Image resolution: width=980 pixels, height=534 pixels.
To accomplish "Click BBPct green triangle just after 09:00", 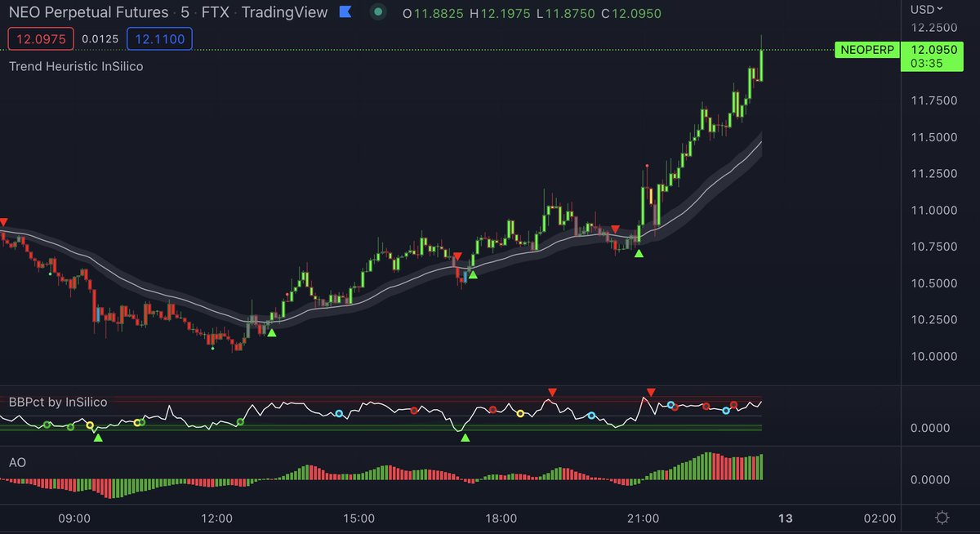I will tap(98, 438).
